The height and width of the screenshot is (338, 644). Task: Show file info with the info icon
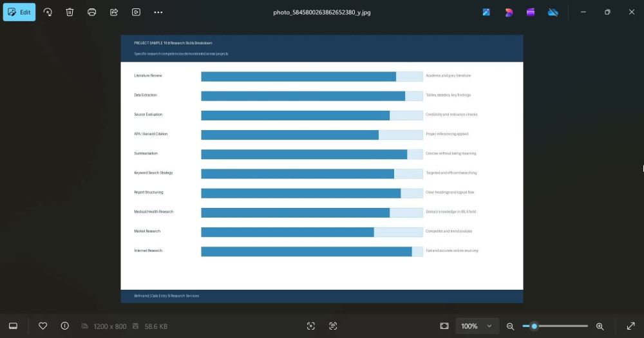click(65, 326)
